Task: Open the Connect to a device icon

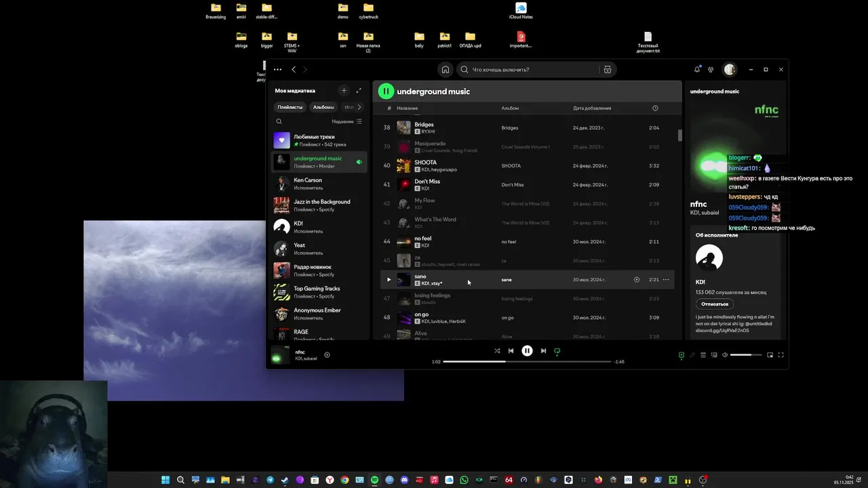Action: tap(714, 355)
